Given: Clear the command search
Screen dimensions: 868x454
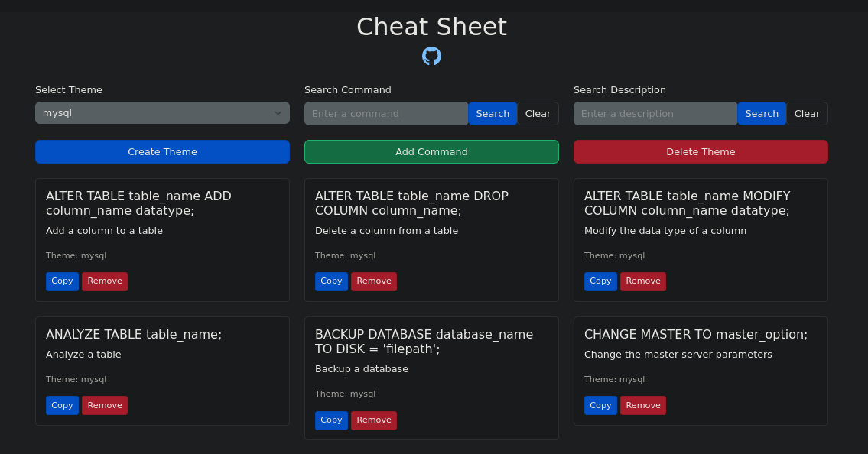Looking at the screenshot, I should pyautogui.click(x=538, y=113).
